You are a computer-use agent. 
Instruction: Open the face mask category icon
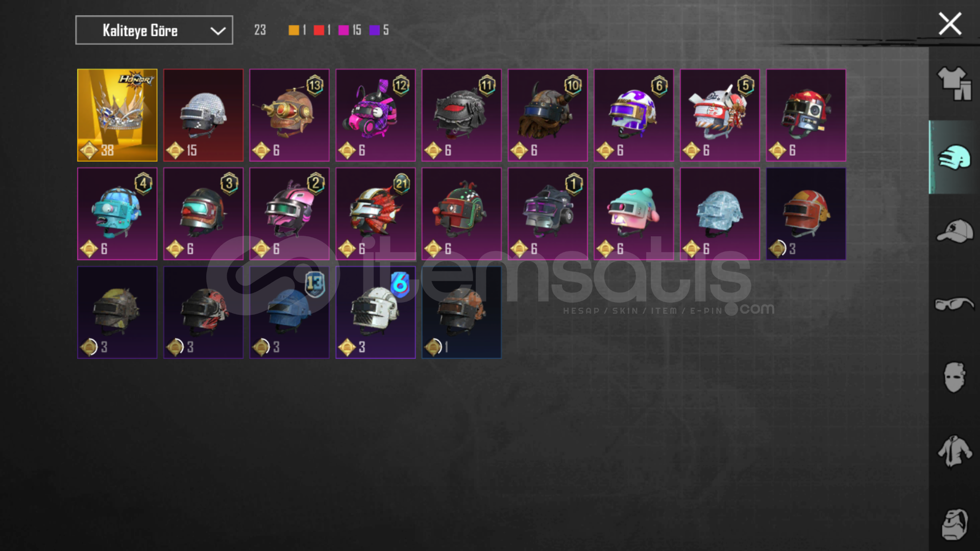pyautogui.click(x=954, y=378)
